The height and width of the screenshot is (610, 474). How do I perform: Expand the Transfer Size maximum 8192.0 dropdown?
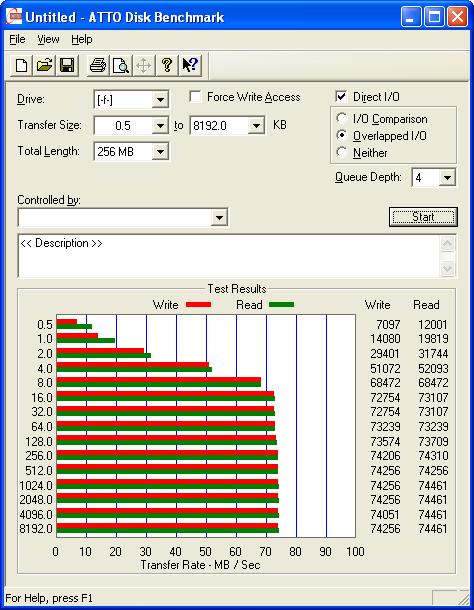coord(256,126)
